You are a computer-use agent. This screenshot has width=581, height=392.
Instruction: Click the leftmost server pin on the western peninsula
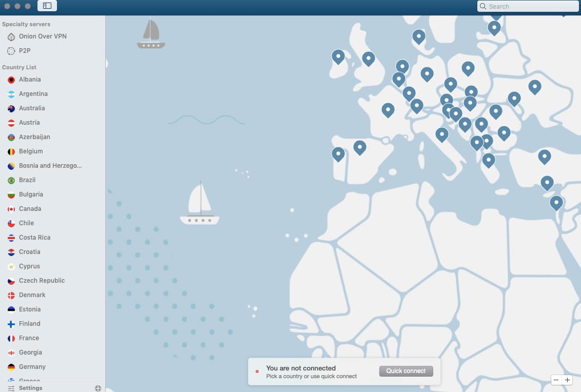338,153
